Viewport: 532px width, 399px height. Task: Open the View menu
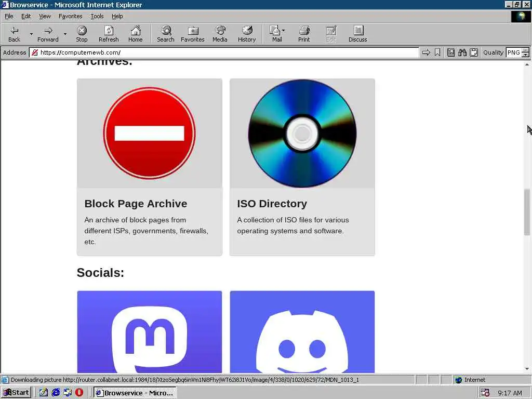pos(45,16)
